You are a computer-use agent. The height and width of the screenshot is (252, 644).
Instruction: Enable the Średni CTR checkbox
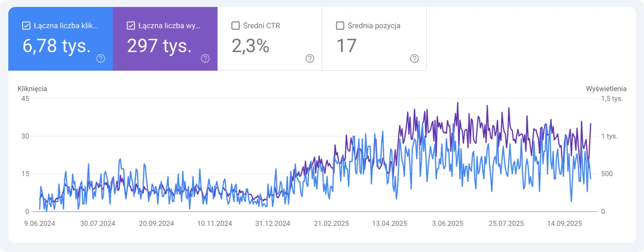click(x=235, y=26)
